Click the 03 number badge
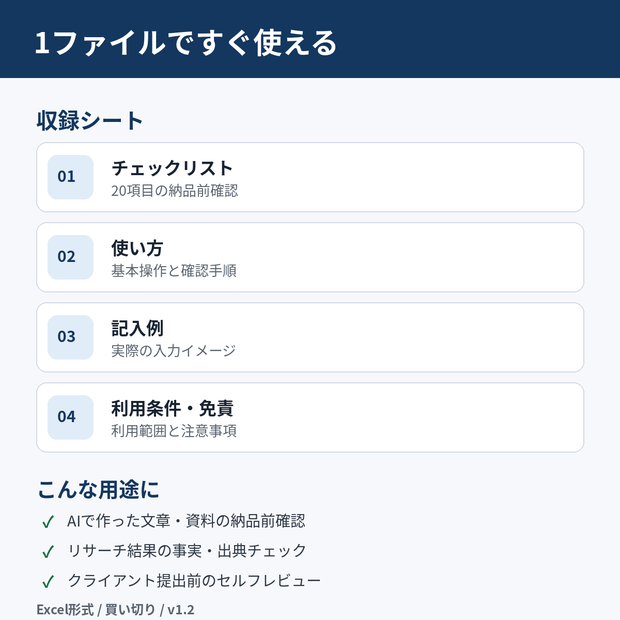The width and height of the screenshot is (620, 620). click(70, 337)
